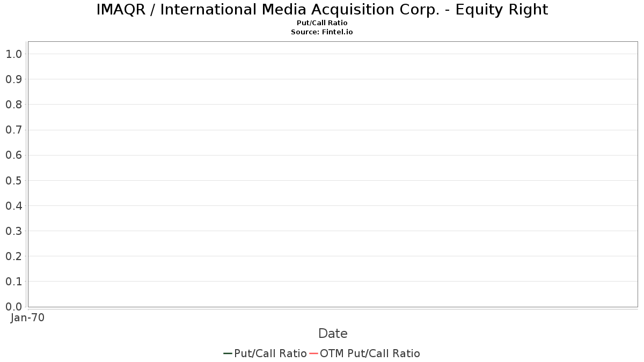
Task: Click the 1.0 y-axis label
Action: click(x=14, y=54)
